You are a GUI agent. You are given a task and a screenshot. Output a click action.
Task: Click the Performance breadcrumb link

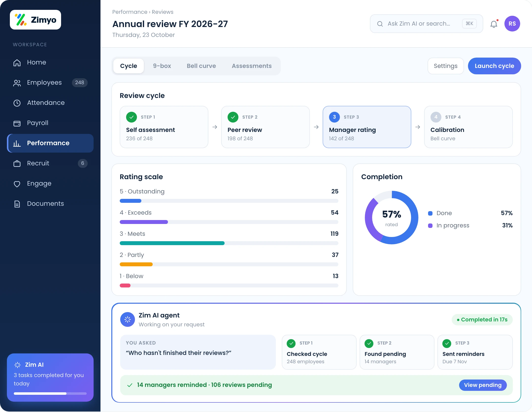point(130,12)
